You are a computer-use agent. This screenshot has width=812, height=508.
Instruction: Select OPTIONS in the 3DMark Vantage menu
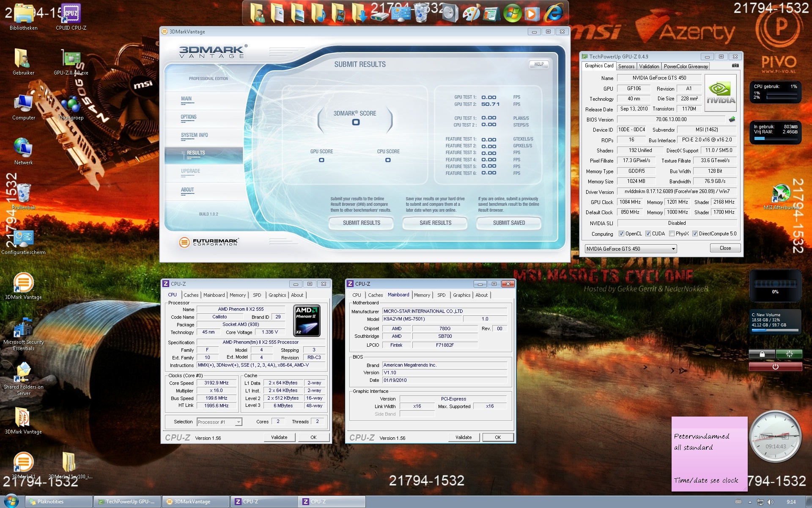point(189,117)
